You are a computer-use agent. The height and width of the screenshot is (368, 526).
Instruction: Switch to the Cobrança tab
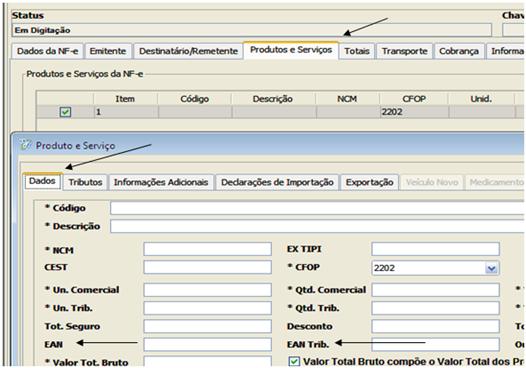click(459, 51)
